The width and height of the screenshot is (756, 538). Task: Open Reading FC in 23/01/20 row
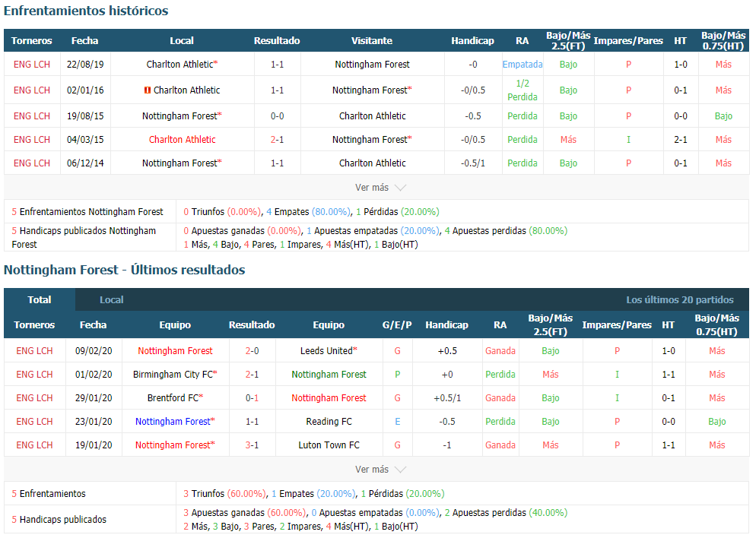(329, 422)
